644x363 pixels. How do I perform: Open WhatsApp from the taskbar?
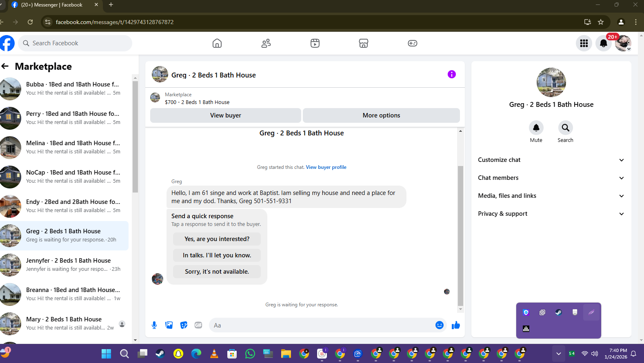(x=250, y=354)
